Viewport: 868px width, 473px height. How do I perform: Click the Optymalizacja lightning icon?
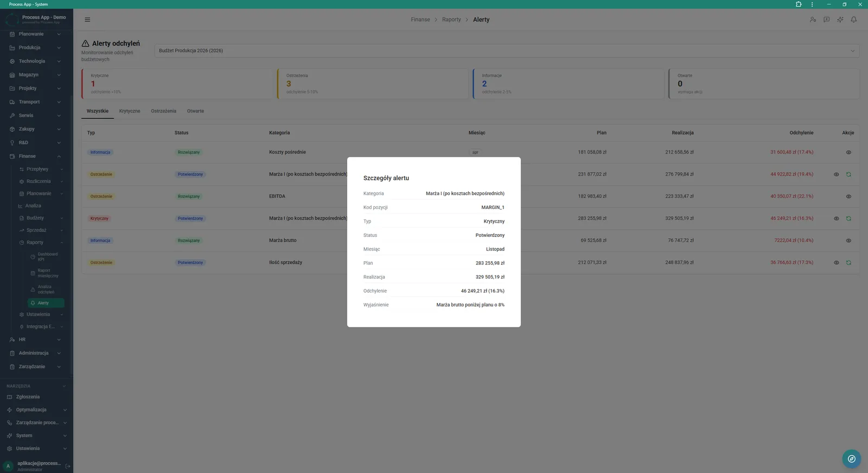(9, 410)
